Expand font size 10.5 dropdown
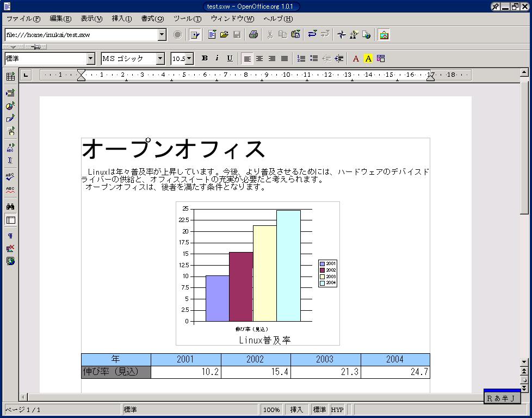 190,58
